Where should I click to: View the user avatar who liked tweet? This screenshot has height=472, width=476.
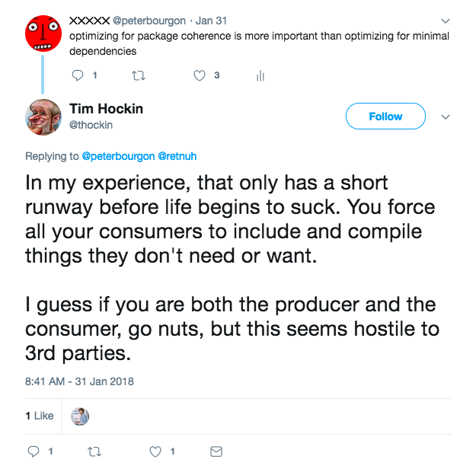click(x=80, y=416)
